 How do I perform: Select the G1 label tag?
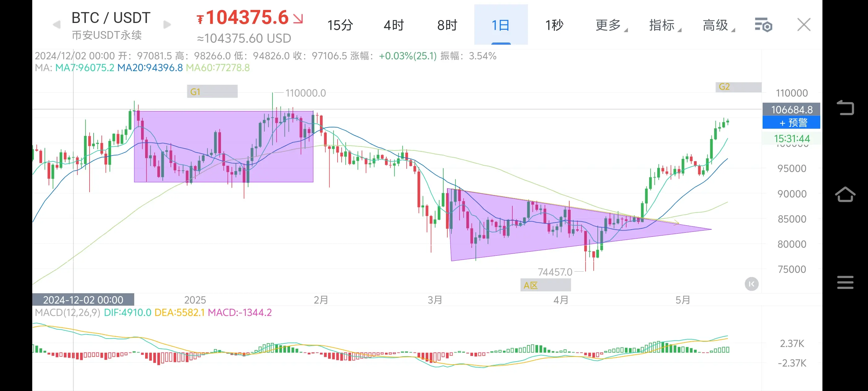pyautogui.click(x=212, y=92)
